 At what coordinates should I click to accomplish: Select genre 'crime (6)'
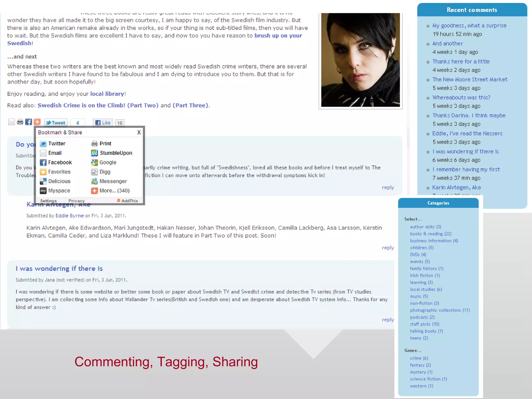pyautogui.click(x=419, y=358)
